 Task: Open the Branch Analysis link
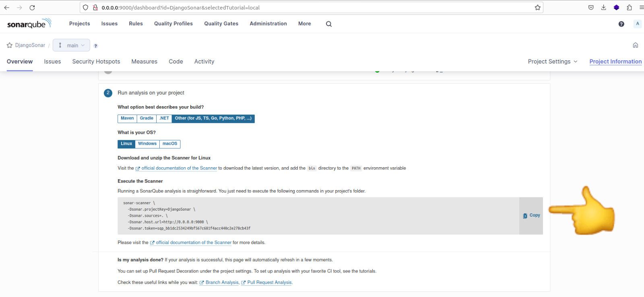pos(219,283)
